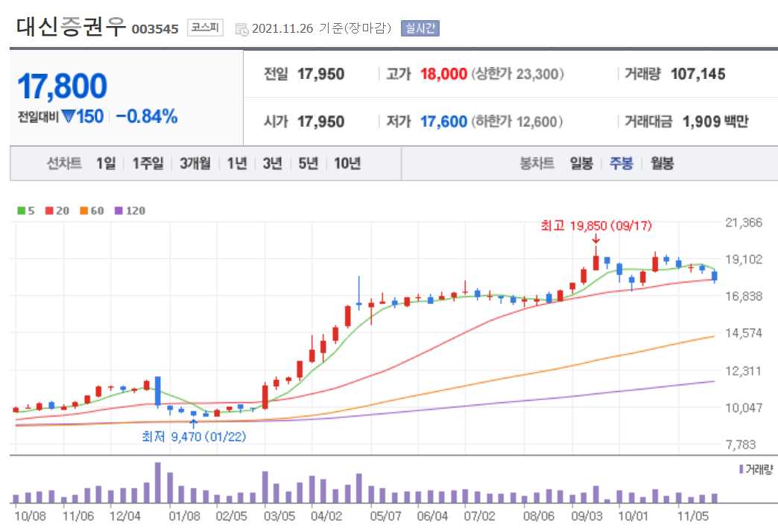This screenshot has width=778, height=532.
Task: Select the 1년 chart period tab
Action: click(x=236, y=162)
